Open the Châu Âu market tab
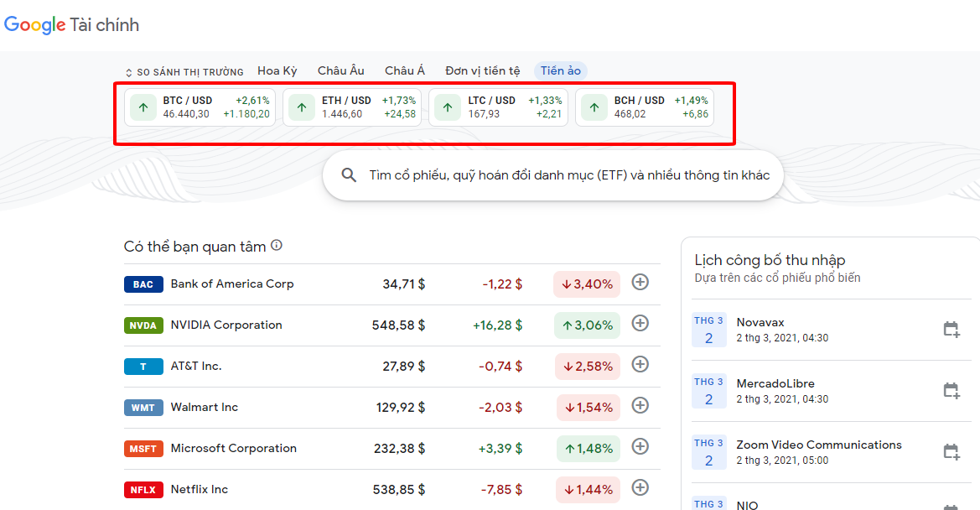 click(x=340, y=70)
